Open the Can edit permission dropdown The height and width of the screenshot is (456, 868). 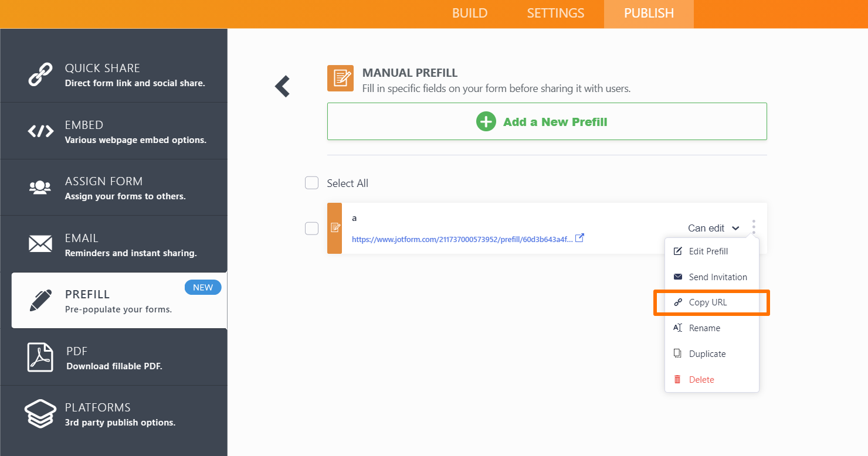click(713, 228)
